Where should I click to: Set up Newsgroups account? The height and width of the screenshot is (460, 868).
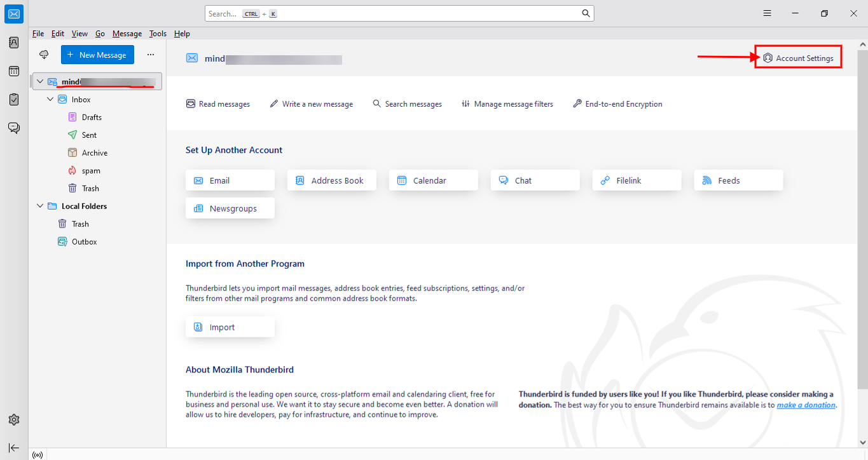click(230, 208)
